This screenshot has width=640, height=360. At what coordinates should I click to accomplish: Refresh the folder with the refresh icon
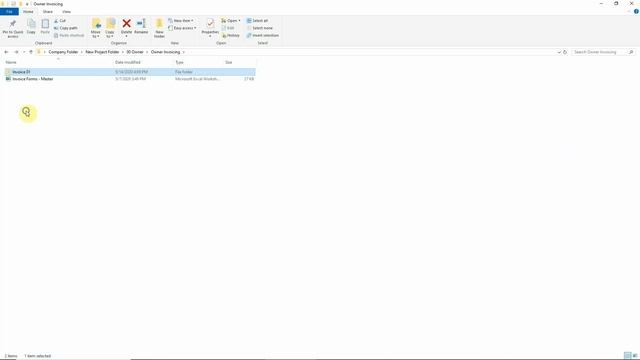565,52
